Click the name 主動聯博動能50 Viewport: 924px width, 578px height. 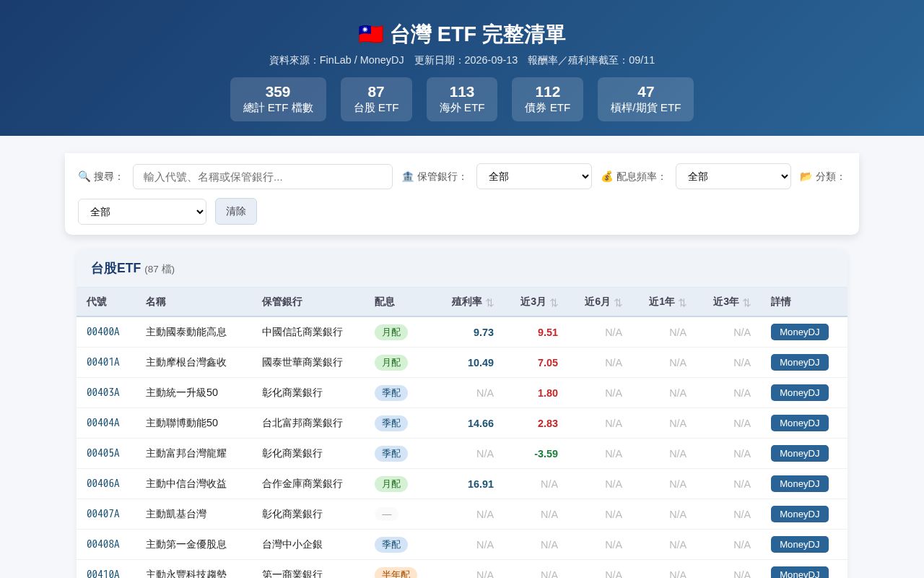pos(182,423)
